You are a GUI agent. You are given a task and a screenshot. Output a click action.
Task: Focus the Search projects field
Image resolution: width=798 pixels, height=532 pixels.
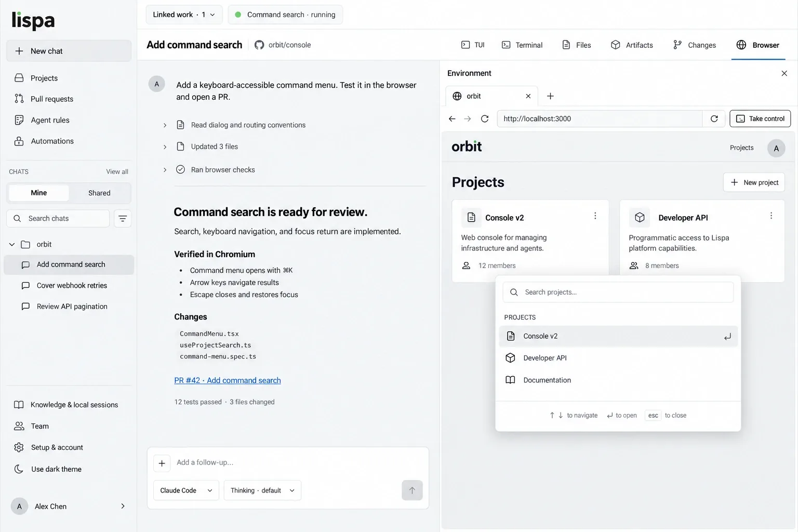coord(618,292)
